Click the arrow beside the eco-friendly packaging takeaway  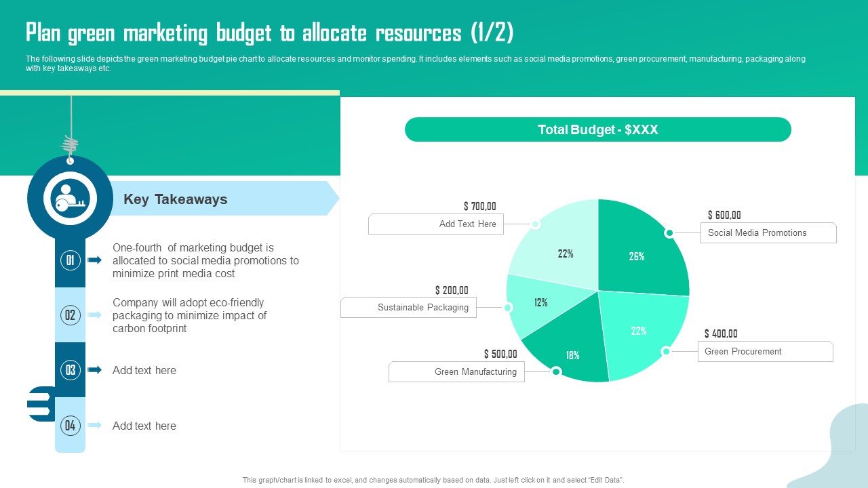[95, 314]
